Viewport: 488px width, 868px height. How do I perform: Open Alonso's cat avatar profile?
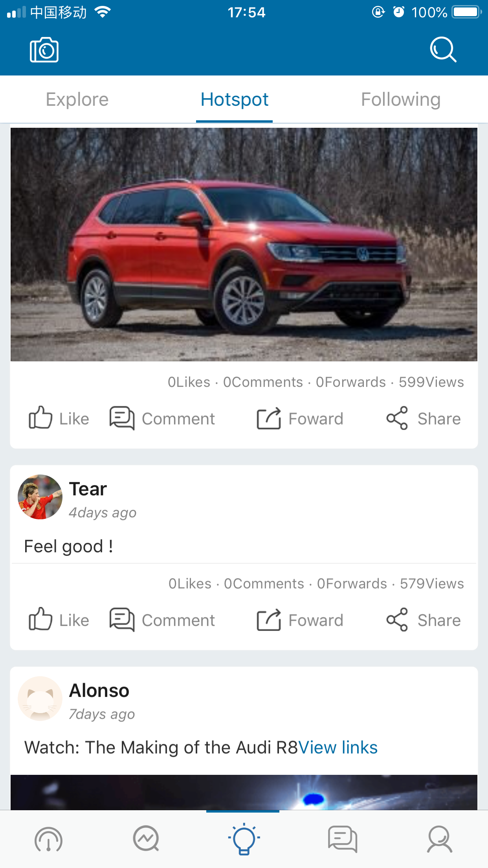click(40, 699)
